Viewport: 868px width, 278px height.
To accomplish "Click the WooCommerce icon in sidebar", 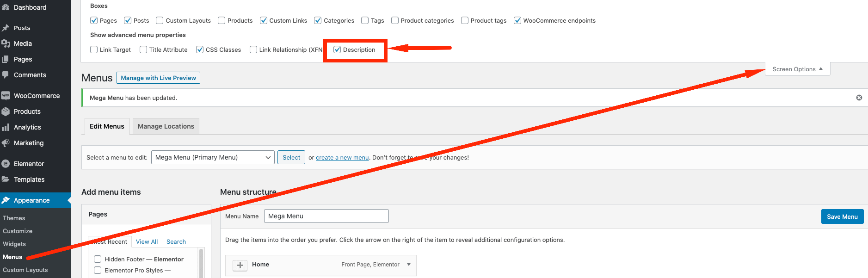I will [x=6, y=96].
